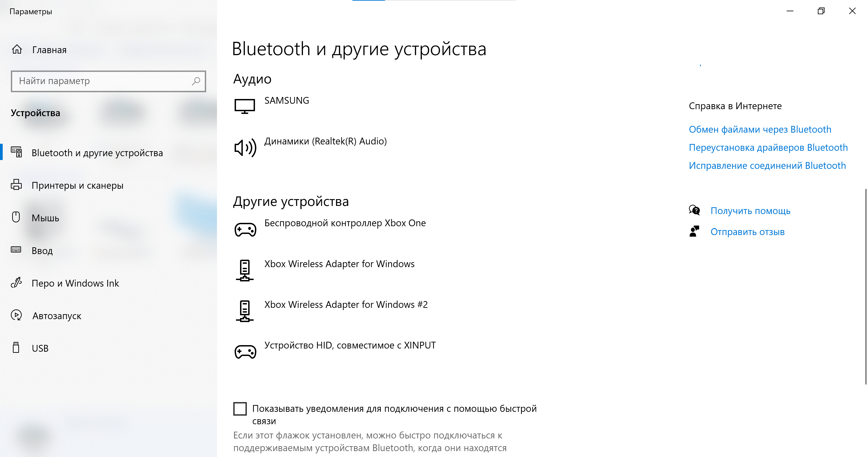Screen dimensions: 868x457
Task: Click Переустановка драйверов Bluetooth link
Action: (x=768, y=147)
